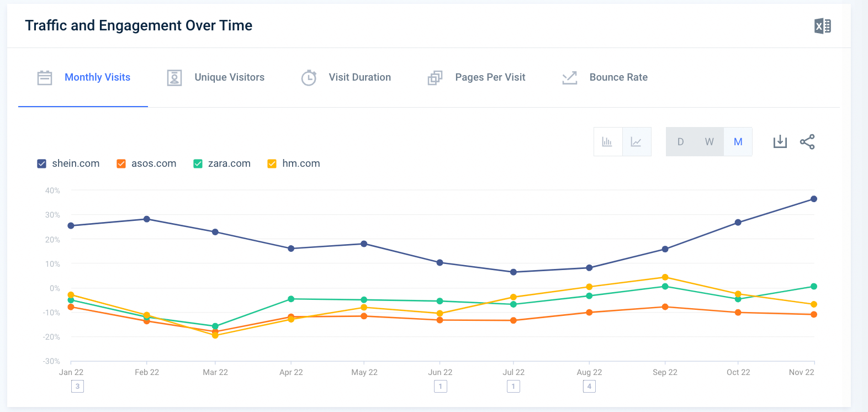Click shein.com data point for Feb 22
The height and width of the screenshot is (412, 868).
(147, 219)
